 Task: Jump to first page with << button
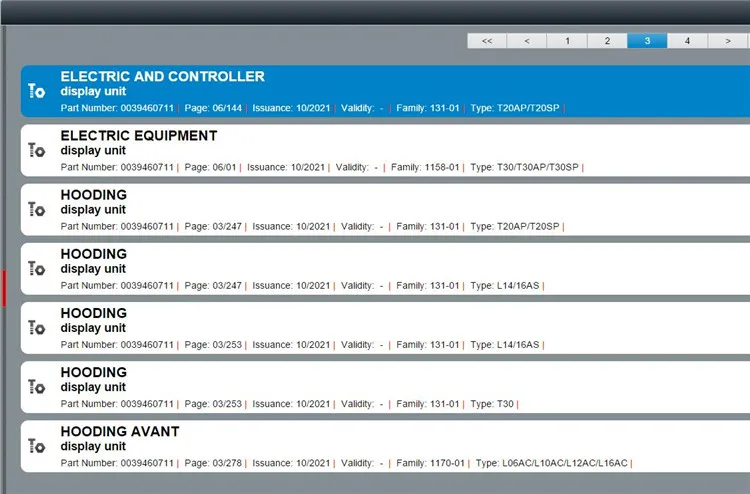tap(487, 41)
